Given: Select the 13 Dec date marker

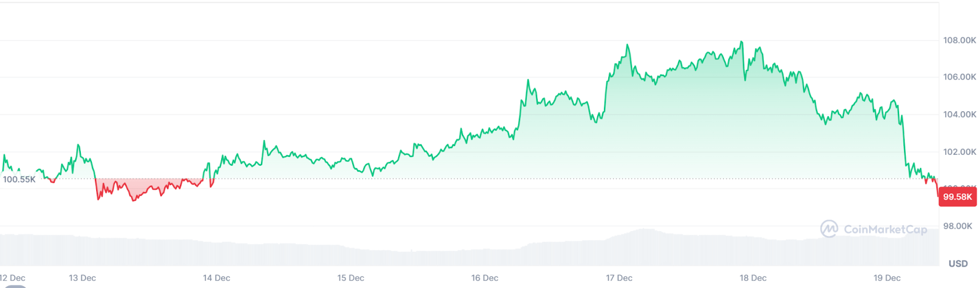Looking at the screenshot, I should [82, 278].
